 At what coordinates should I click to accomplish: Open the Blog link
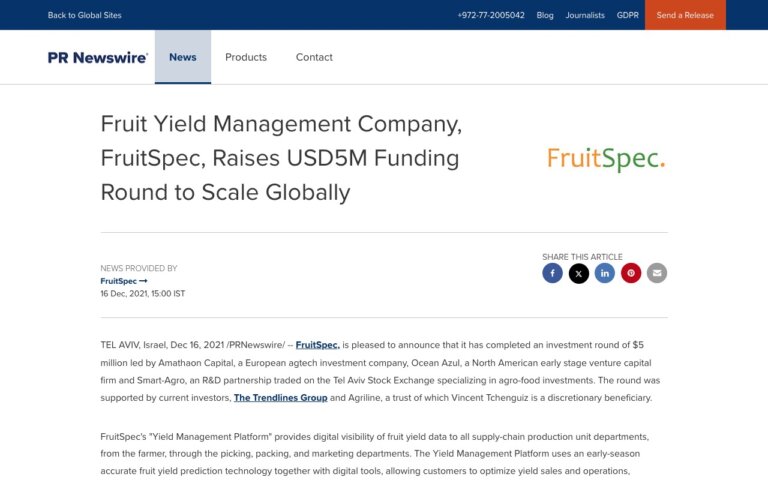(545, 15)
